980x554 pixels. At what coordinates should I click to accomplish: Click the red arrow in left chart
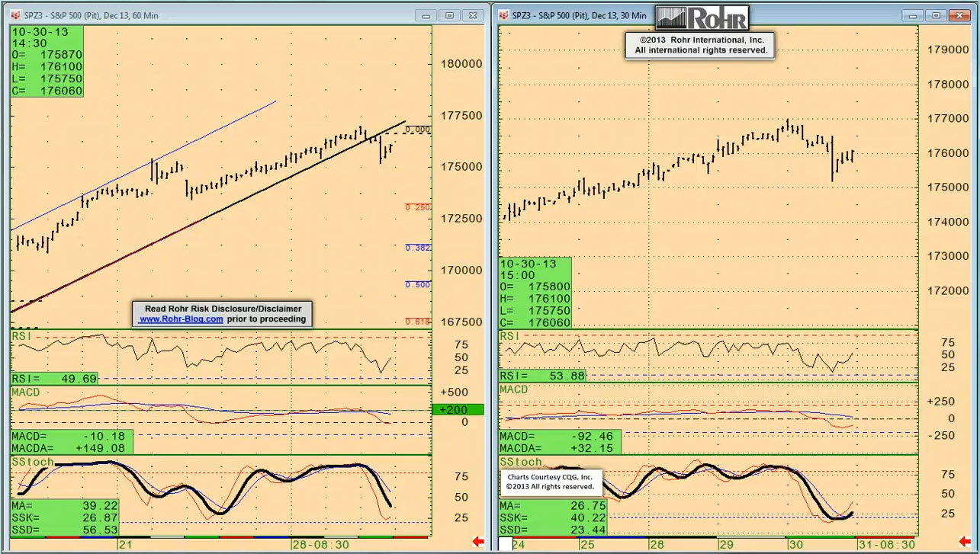pyautogui.click(x=478, y=542)
